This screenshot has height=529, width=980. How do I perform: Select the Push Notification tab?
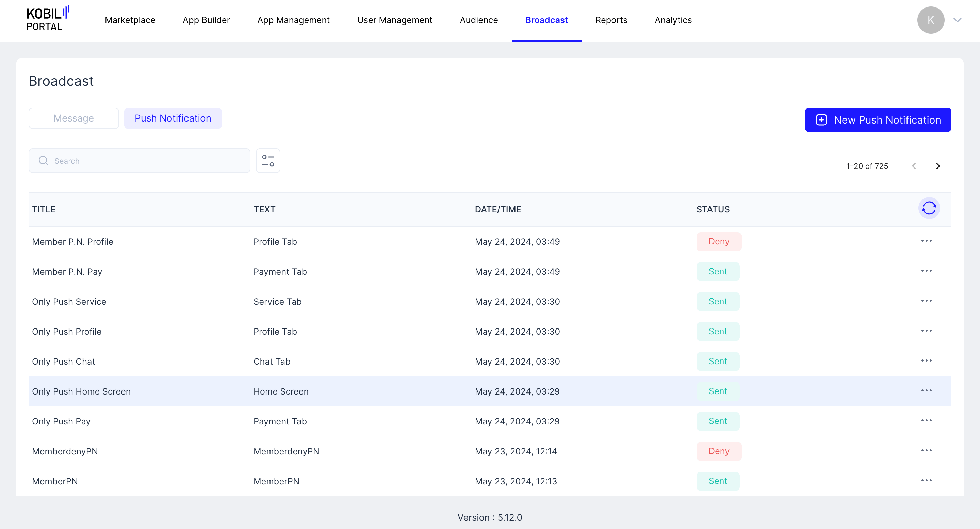(173, 118)
